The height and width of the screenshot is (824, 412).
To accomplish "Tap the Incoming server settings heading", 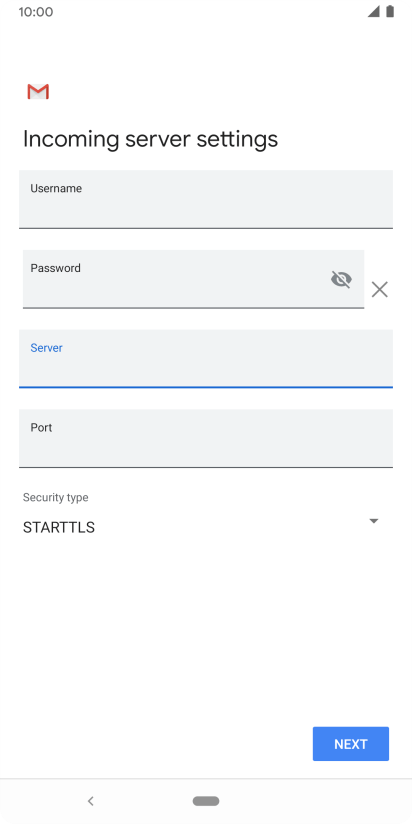I will coord(150,139).
